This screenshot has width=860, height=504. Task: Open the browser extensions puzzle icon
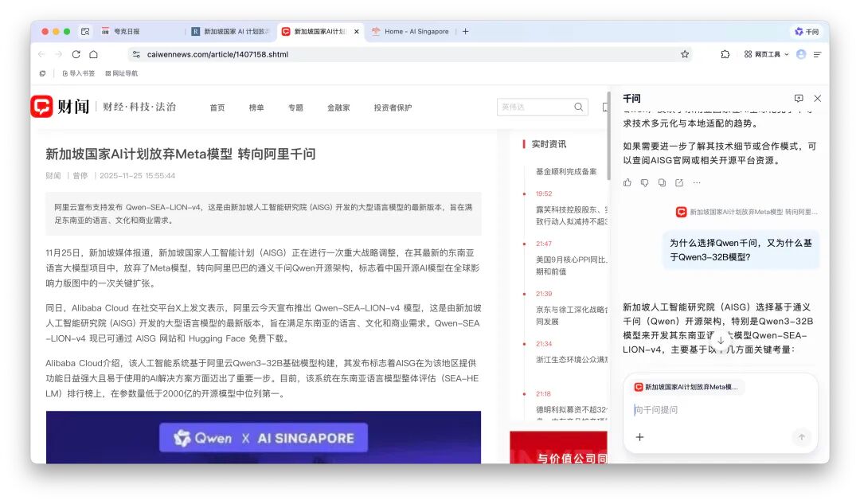tap(725, 54)
